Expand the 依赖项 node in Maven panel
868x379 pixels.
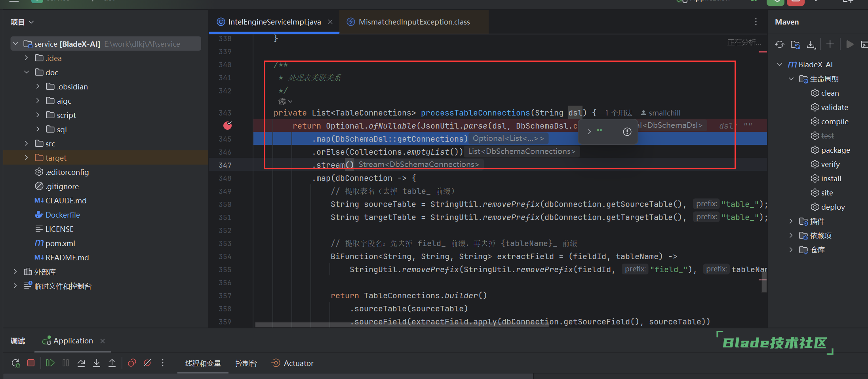(x=791, y=236)
